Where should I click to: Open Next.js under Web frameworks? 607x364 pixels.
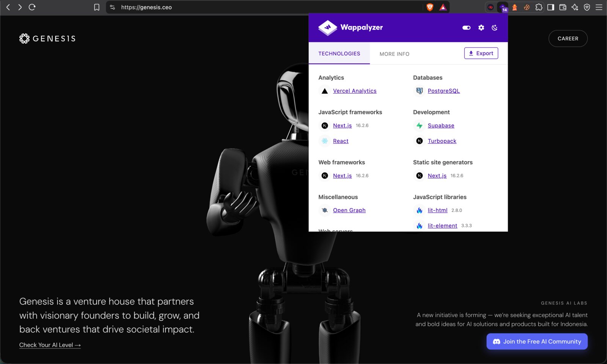[x=342, y=176]
